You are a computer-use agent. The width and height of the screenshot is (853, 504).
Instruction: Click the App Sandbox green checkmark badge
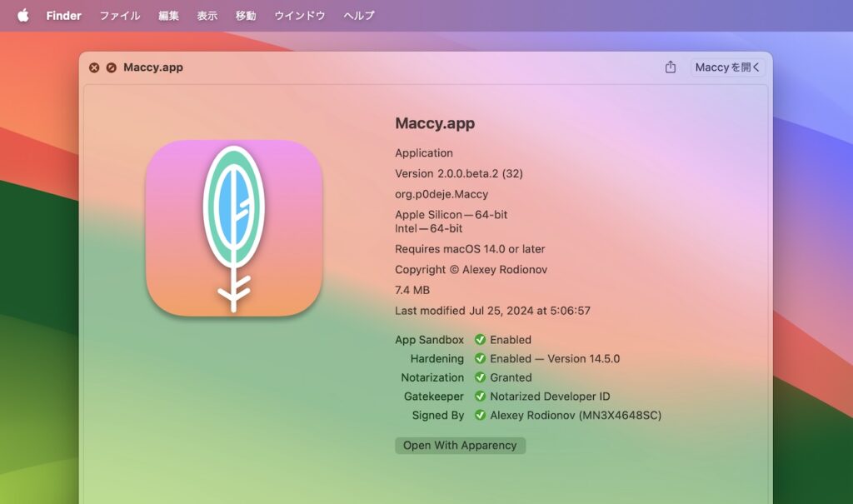pos(481,340)
